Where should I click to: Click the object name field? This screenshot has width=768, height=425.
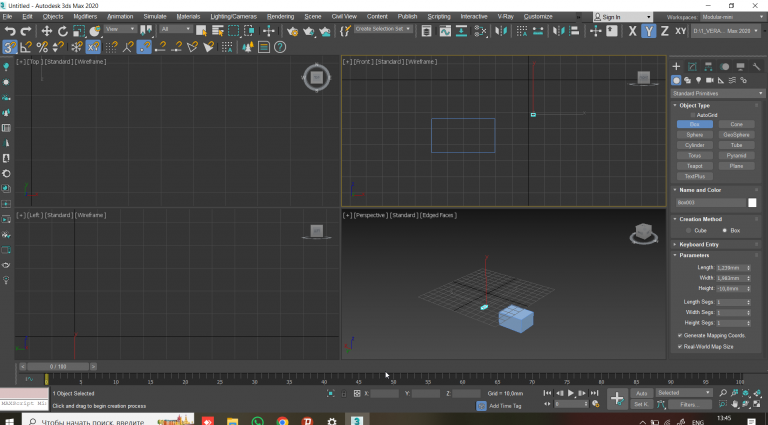[711, 203]
